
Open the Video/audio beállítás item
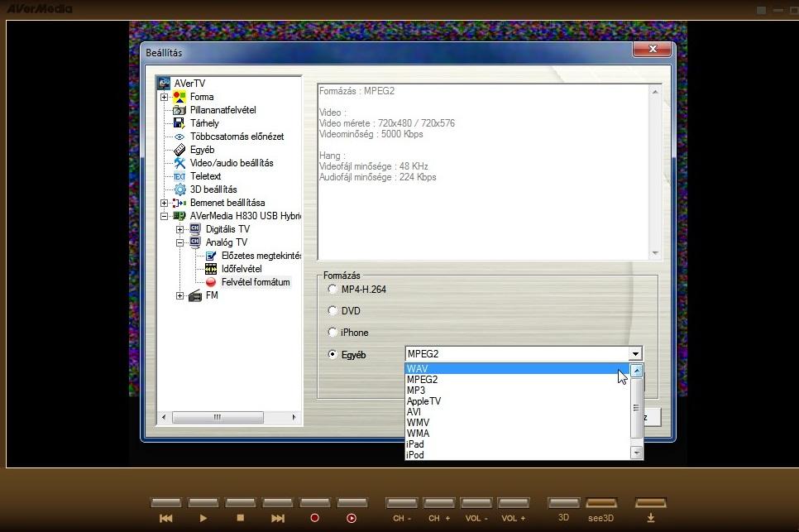(x=232, y=163)
